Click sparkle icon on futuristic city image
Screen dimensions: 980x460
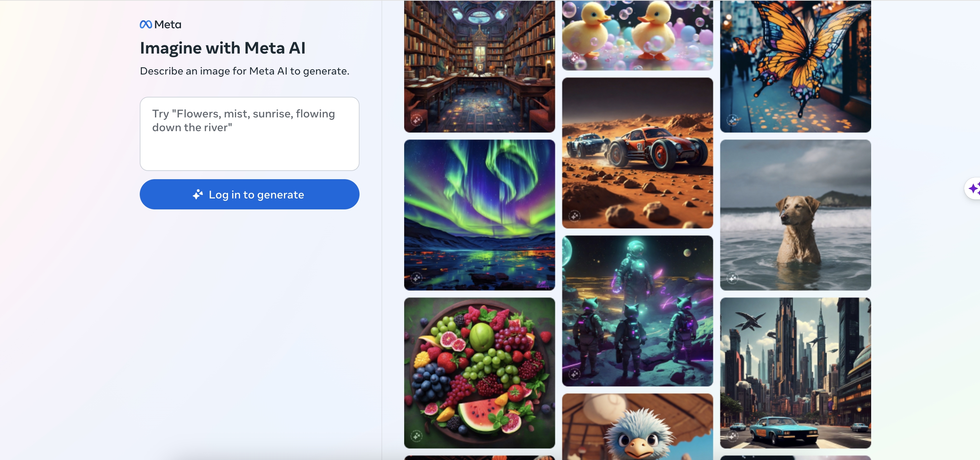coord(732,436)
